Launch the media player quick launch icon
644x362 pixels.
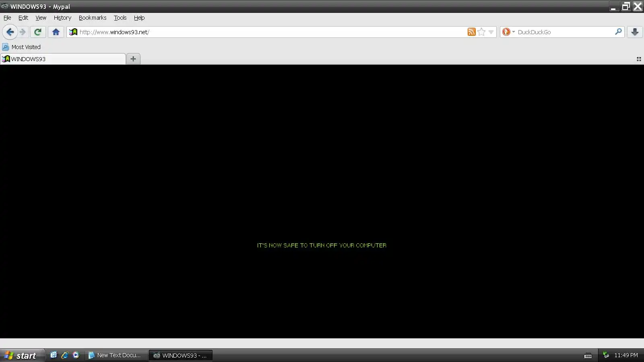pyautogui.click(x=76, y=355)
